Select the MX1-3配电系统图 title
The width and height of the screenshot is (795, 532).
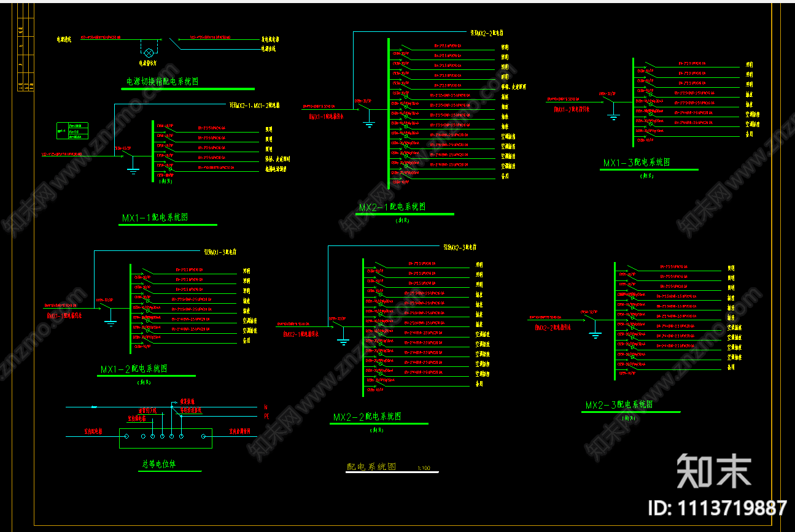(x=636, y=163)
